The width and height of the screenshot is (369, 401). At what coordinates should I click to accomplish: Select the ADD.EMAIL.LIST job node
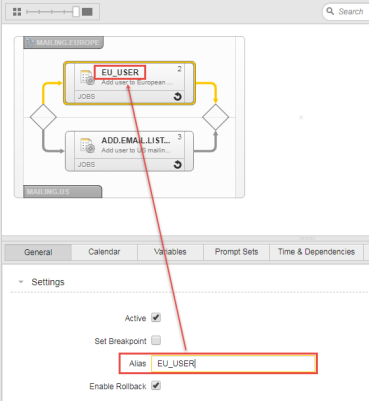(x=129, y=151)
